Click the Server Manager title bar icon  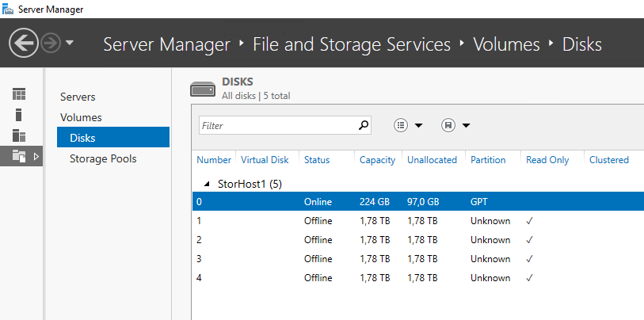pyautogui.click(x=8, y=9)
